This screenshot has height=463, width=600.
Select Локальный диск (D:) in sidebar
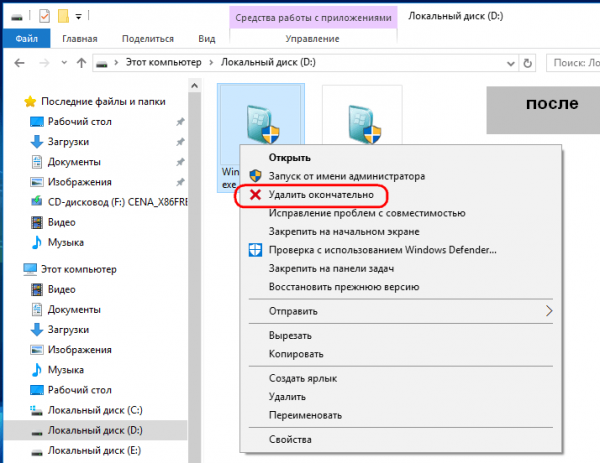(x=95, y=430)
